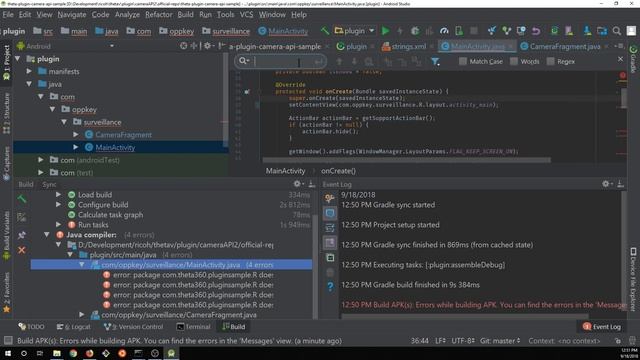
Task: Click red X close icon in Build panel
Action: (22, 250)
